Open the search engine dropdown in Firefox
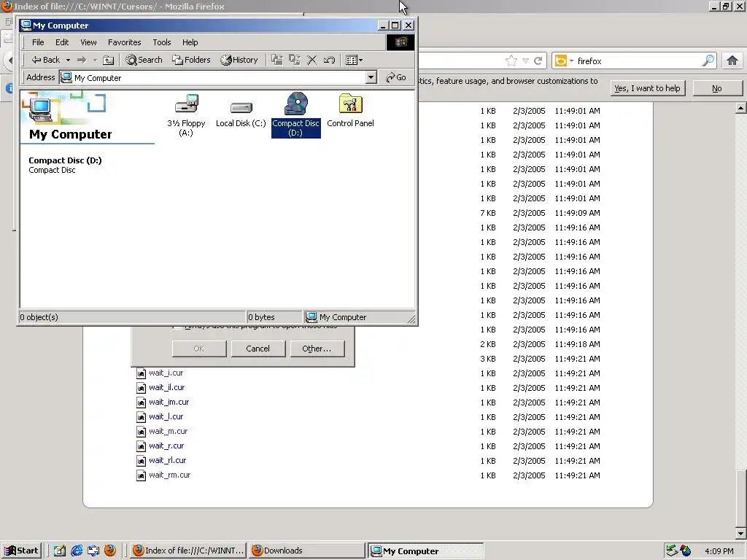 click(564, 61)
